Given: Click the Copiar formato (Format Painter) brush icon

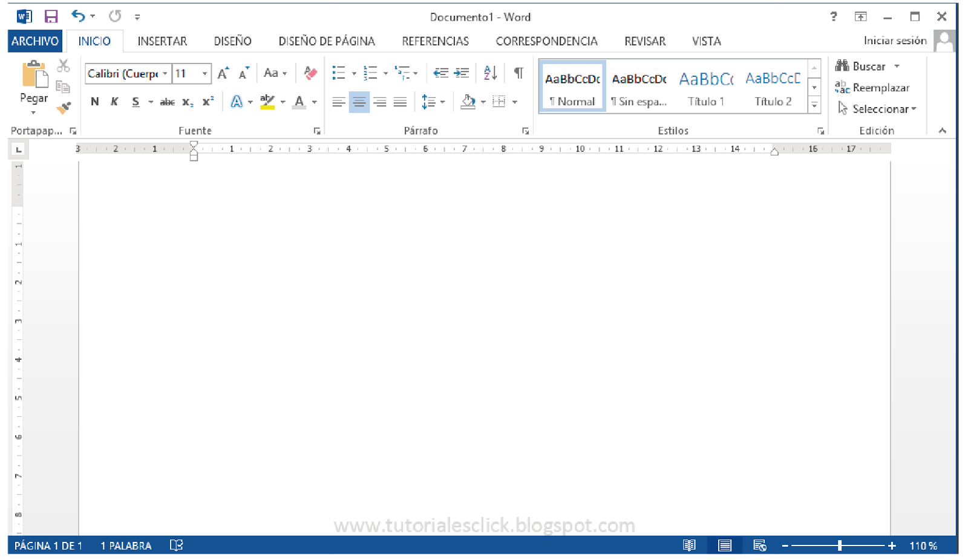Looking at the screenshot, I should point(64,107).
